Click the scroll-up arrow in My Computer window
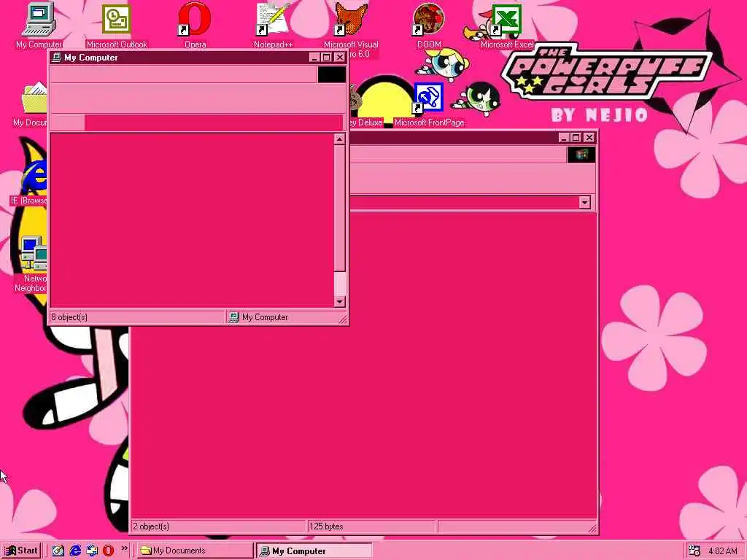 [339, 139]
